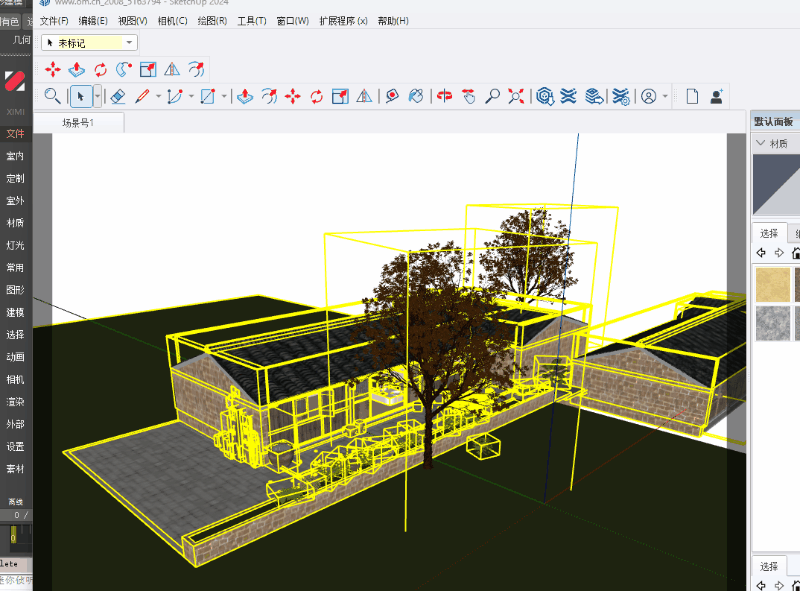Click the Scale tool in upper toolbar

point(148,69)
